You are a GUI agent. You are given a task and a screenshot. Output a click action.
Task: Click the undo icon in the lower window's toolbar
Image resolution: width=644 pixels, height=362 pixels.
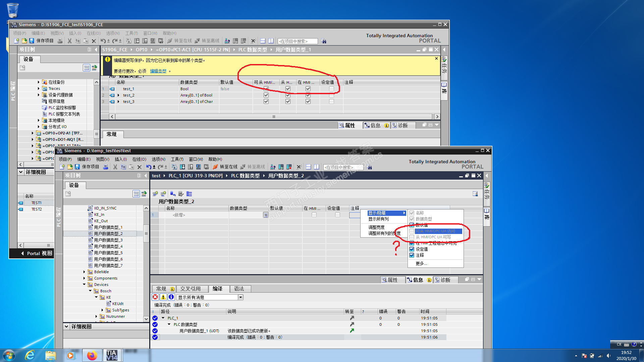point(148,167)
